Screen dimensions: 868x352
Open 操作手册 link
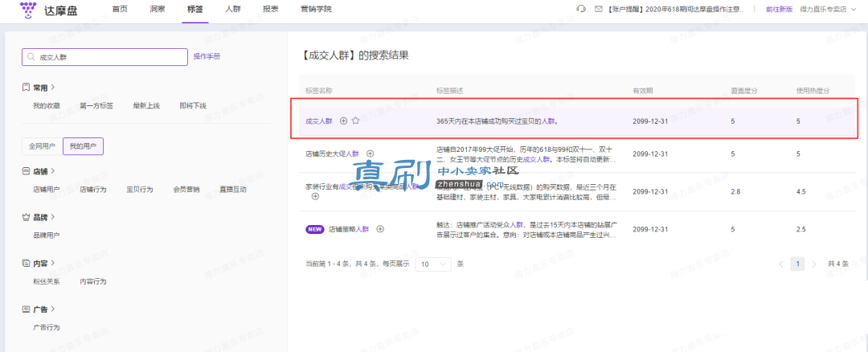207,56
